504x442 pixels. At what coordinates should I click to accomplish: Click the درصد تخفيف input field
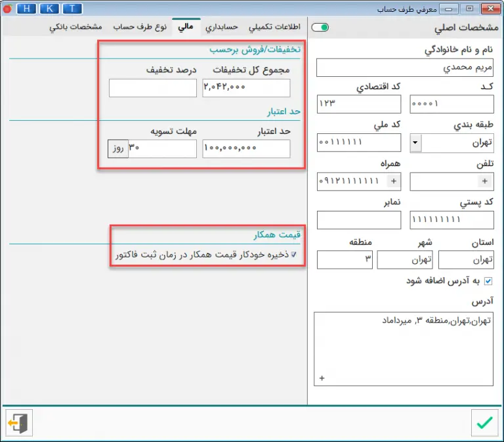pos(152,88)
